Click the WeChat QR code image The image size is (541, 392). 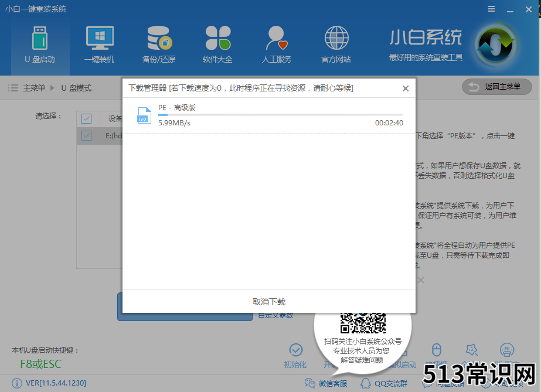[x=363, y=323]
